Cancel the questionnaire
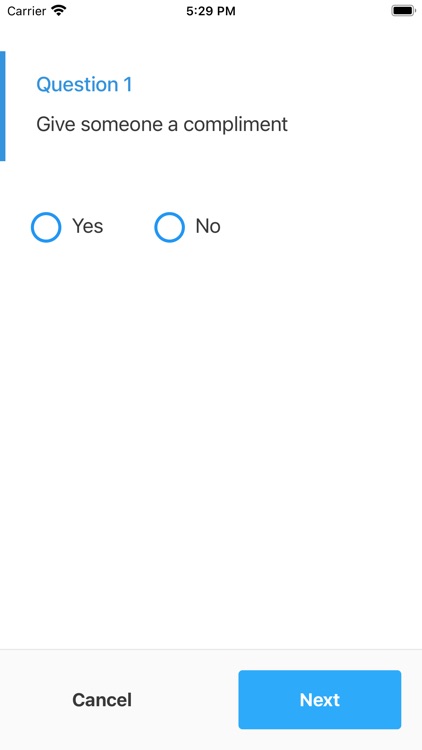The width and height of the screenshot is (422, 750). pyautogui.click(x=102, y=700)
